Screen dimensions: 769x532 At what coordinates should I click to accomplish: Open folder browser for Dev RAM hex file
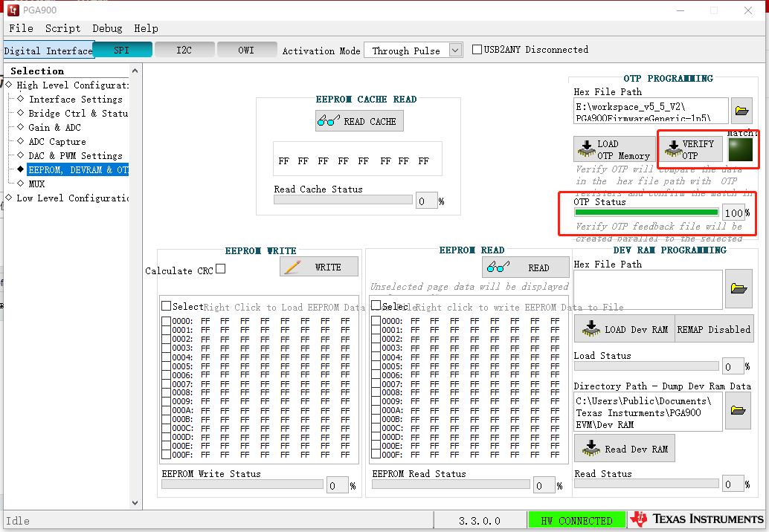[x=739, y=288]
